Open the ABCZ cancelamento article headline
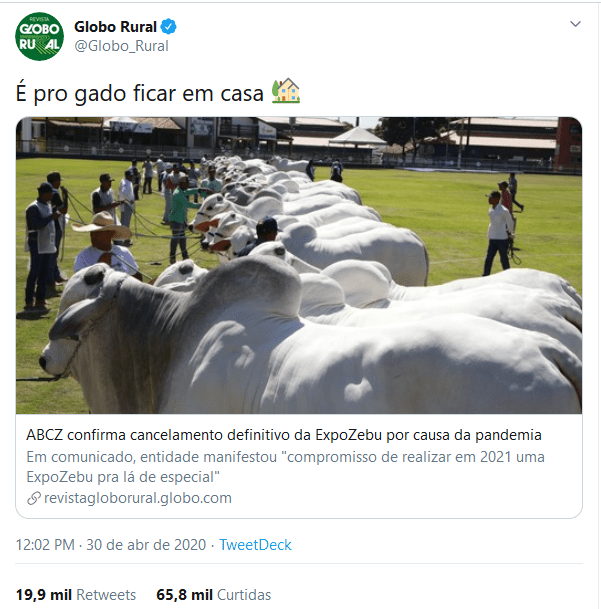Screen dimensions: 601x609 pyautogui.click(x=284, y=435)
